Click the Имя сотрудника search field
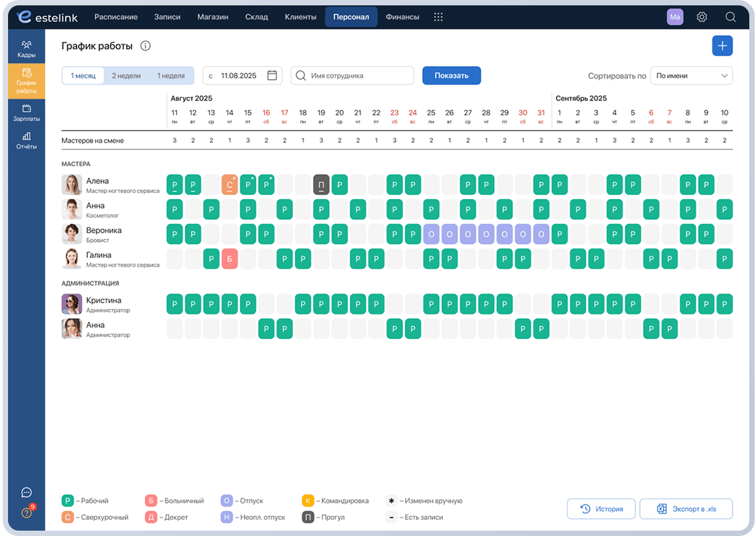This screenshot has width=756, height=536. (x=353, y=76)
